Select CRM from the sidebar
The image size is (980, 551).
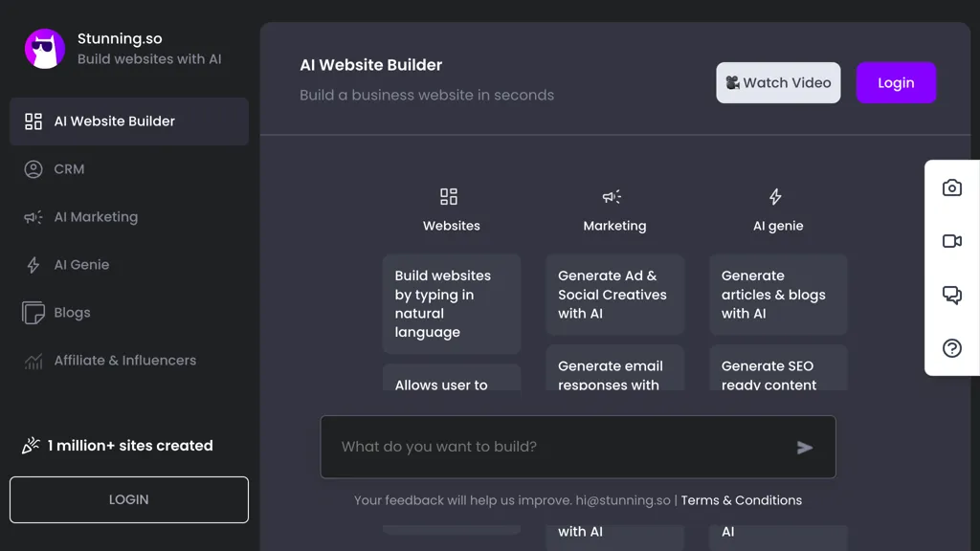(x=69, y=169)
